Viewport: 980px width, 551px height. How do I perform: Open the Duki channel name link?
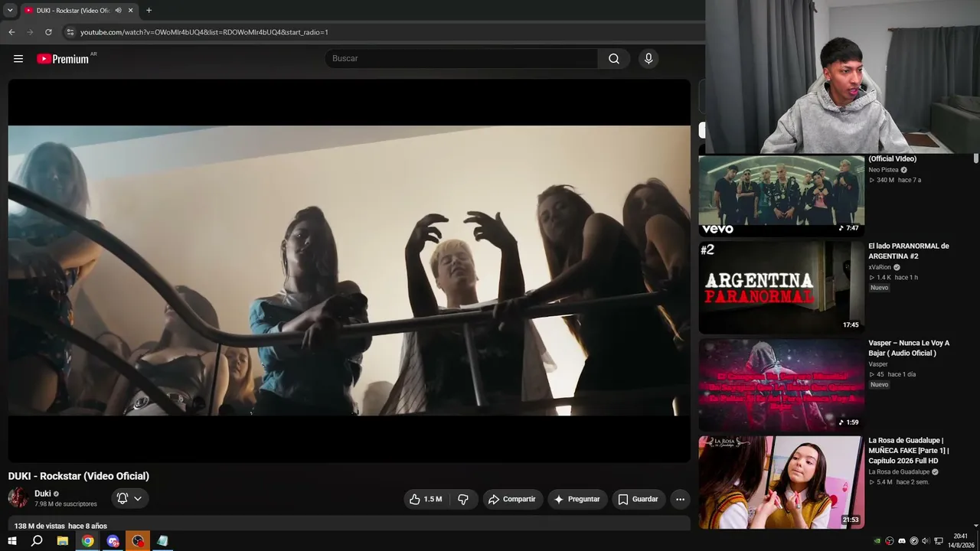coord(43,494)
